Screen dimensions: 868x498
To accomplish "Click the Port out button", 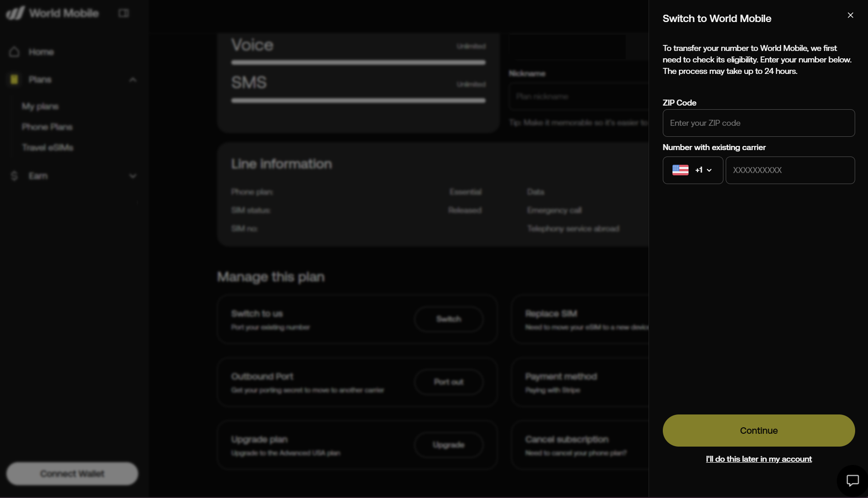I will [x=448, y=382].
